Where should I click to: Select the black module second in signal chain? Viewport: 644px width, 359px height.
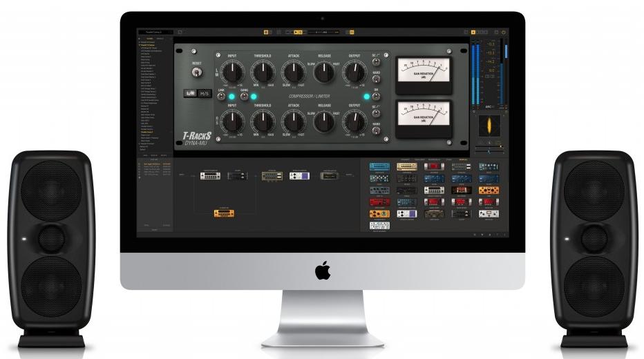tap(238, 176)
